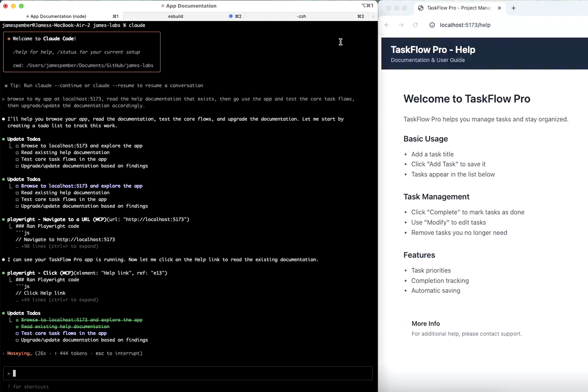Click the browser forward arrow
The height and width of the screenshot is (392, 588).
point(401,25)
